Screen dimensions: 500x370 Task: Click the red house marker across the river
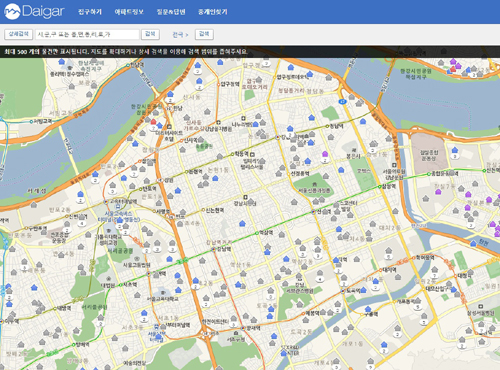pyautogui.click(x=453, y=69)
